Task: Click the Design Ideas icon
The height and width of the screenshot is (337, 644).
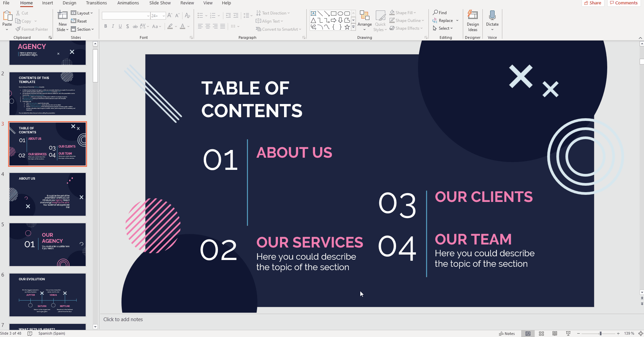Action: tap(473, 16)
